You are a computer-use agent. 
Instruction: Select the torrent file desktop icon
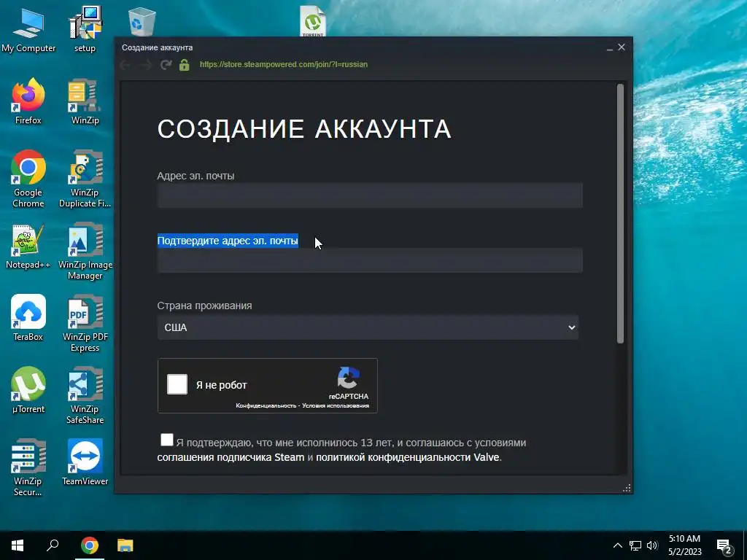click(x=312, y=21)
